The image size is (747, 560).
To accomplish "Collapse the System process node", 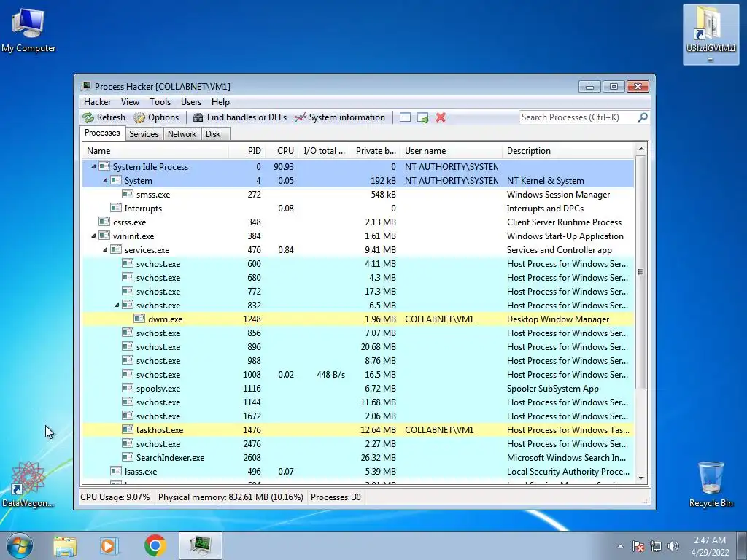I will (105, 181).
